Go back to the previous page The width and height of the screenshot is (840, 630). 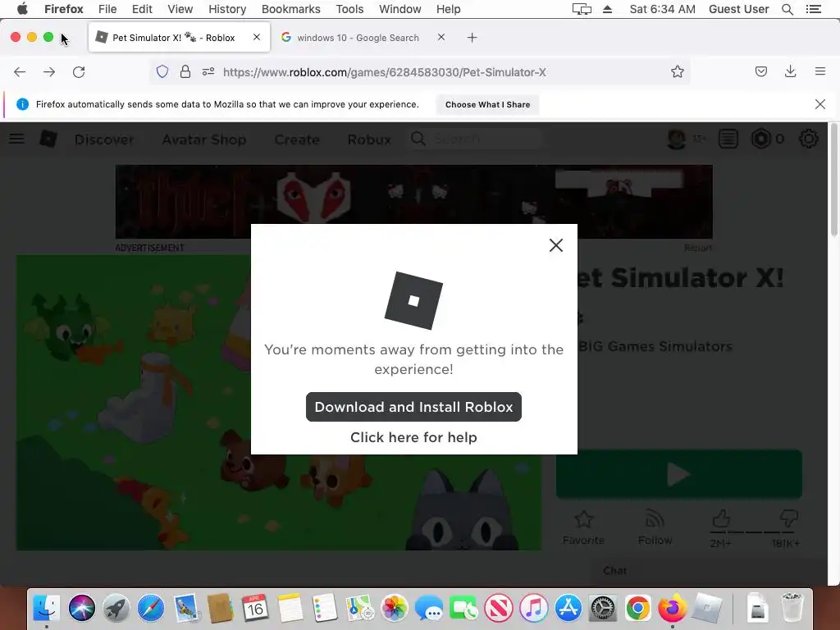point(20,72)
